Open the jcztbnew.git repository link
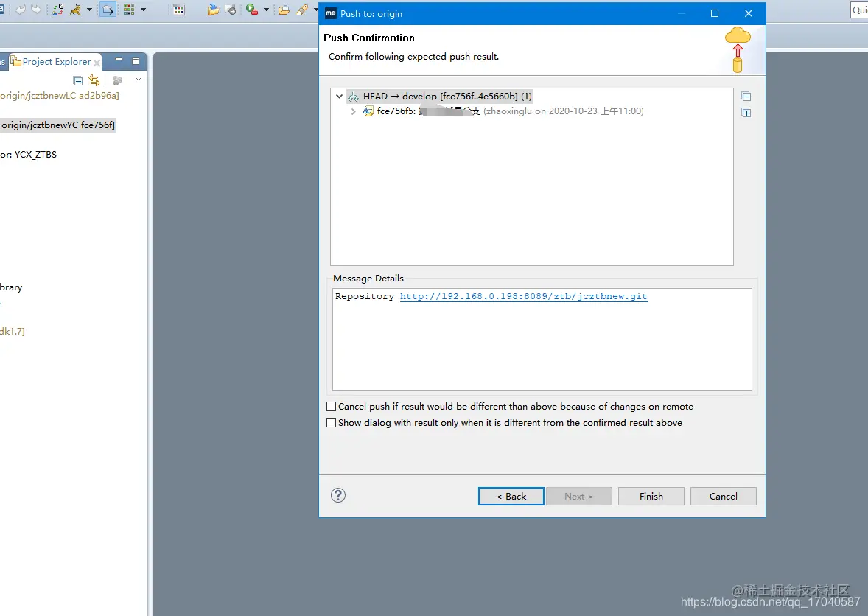 tap(524, 296)
